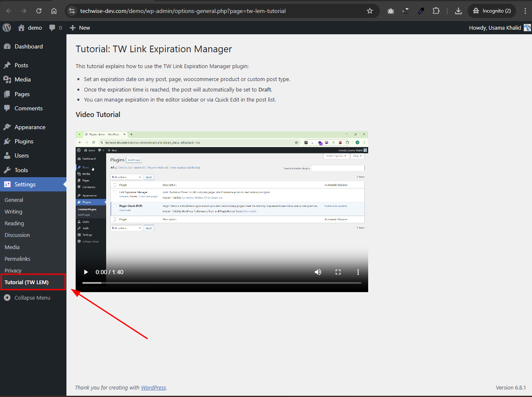
Task: Go to General settings submenu
Action: (14, 200)
